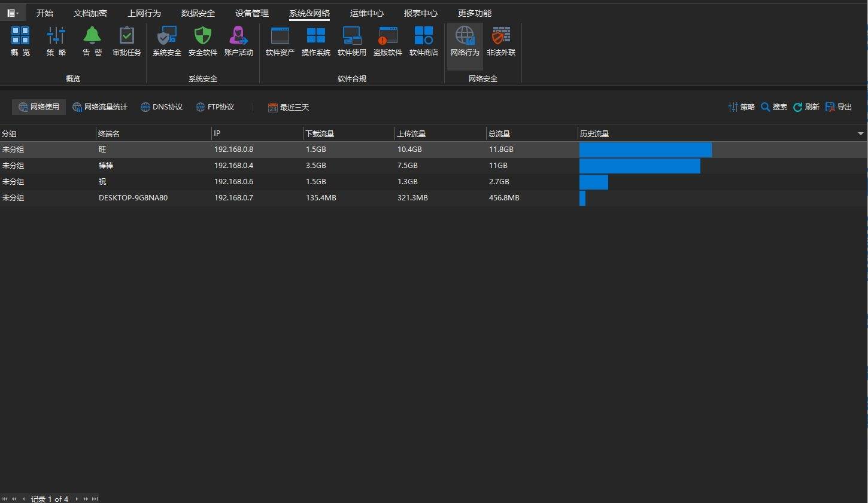Open the 数据安全 ribbon tab

tap(198, 13)
